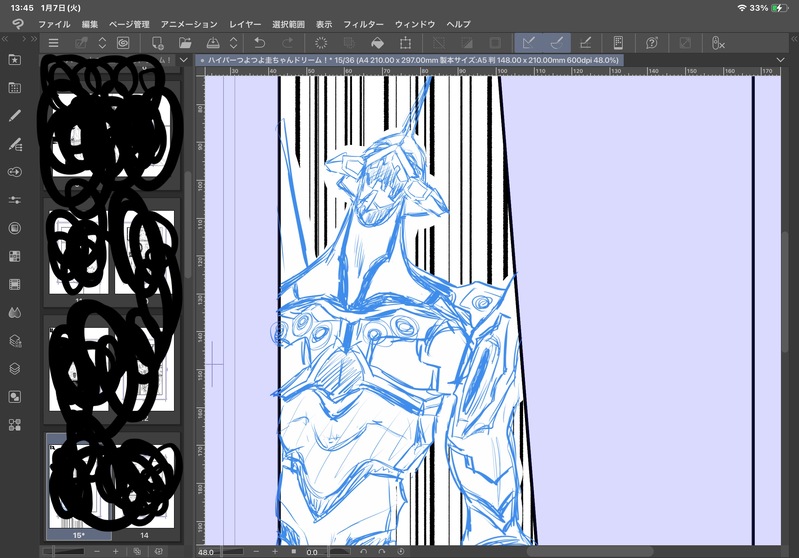Redo the last undone action
Viewport: 799px width, 558px height.
coord(287,43)
